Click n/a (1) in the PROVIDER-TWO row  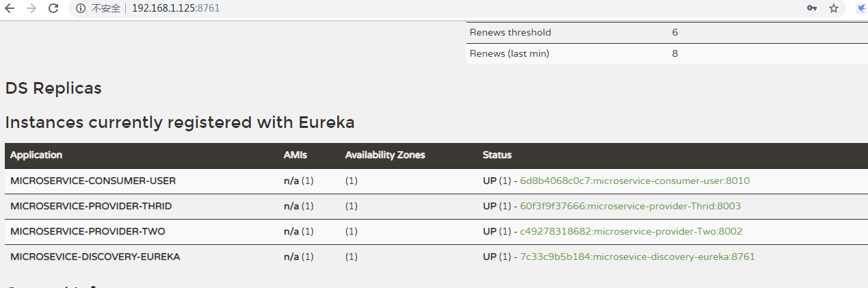(x=299, y=231)
